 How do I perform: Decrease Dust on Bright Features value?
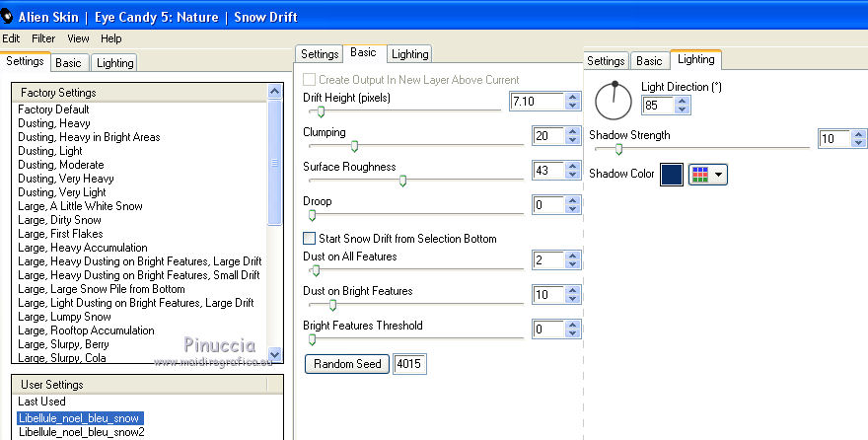tap(573, 298)
